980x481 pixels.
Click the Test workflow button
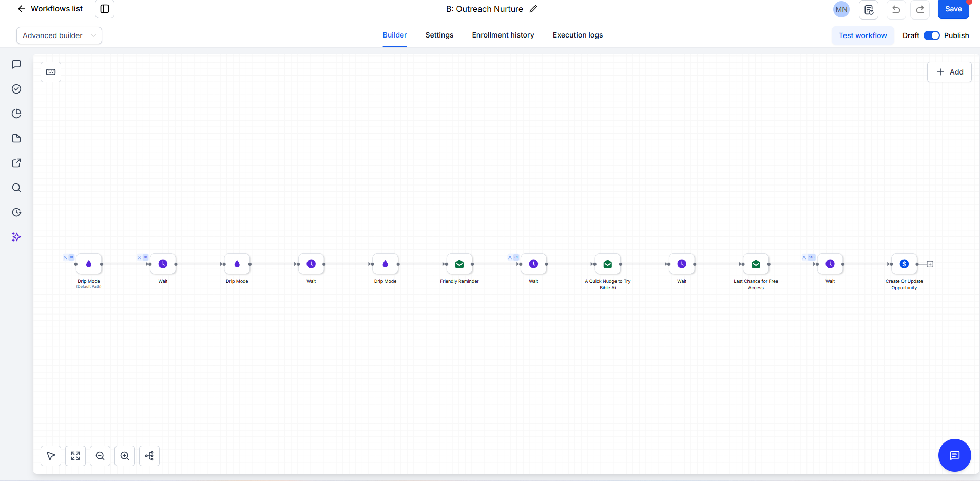click(863, 35)
